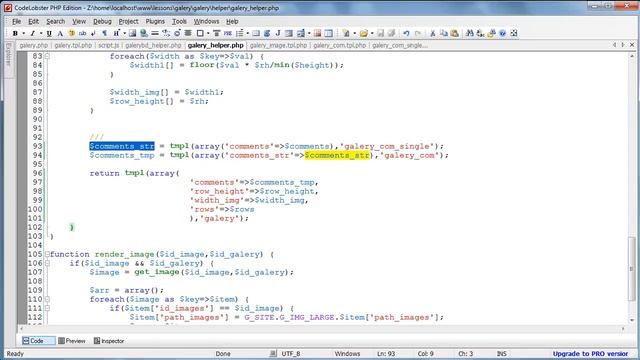Click the font 'A' toolbar icon
This screenshot has height=360, width=640.
(60, 33)
